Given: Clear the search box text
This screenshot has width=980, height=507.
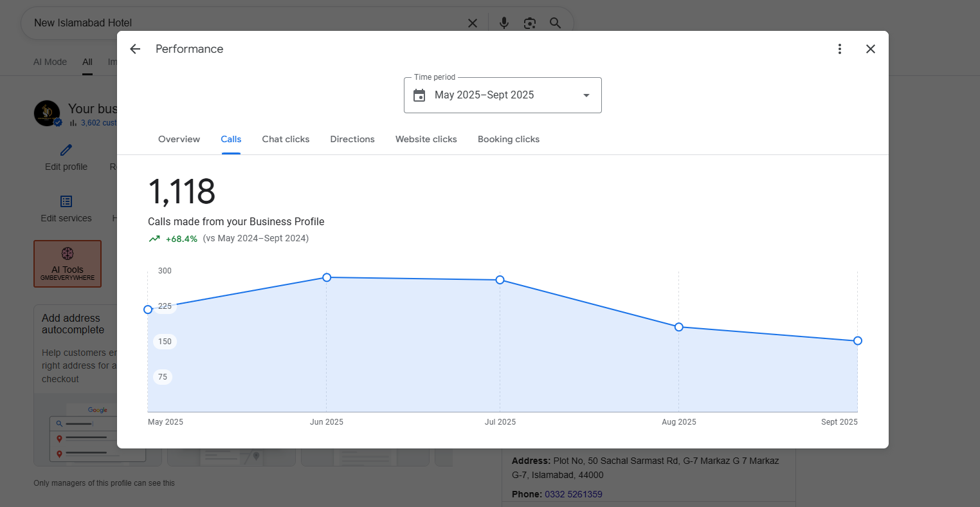Looking at the screenshot, I should (x=472, y=23).
